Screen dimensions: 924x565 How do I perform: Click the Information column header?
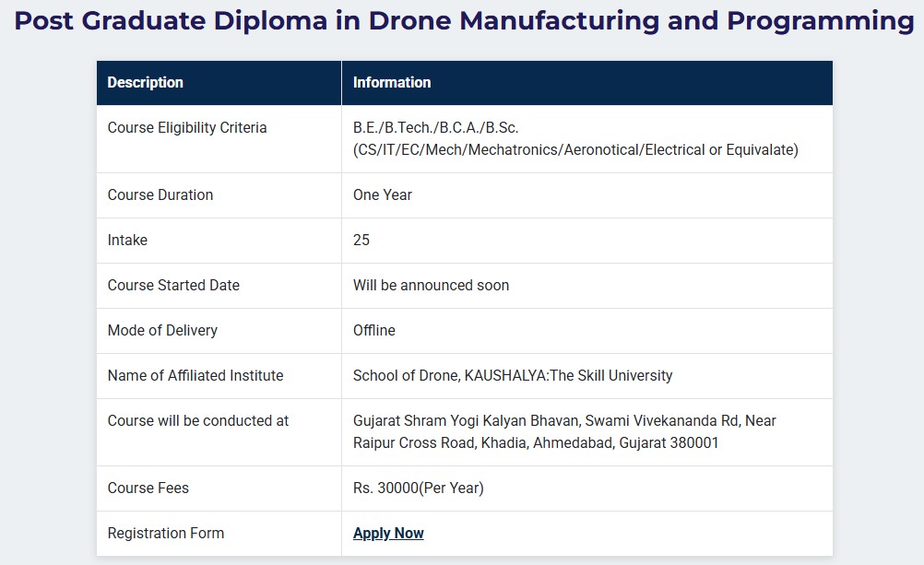pyautogui.click(x=392, y=82)
